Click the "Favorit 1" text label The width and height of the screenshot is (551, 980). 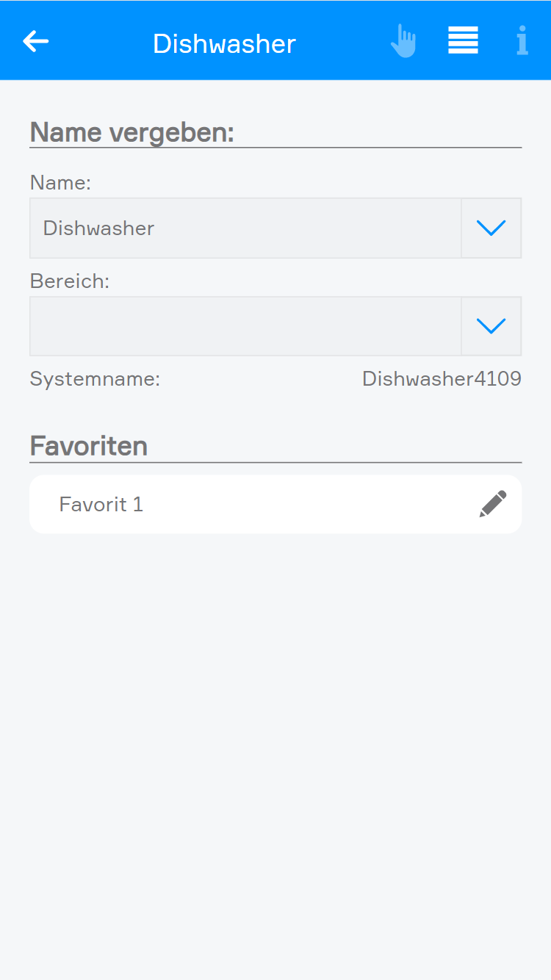tap(101, 504)
